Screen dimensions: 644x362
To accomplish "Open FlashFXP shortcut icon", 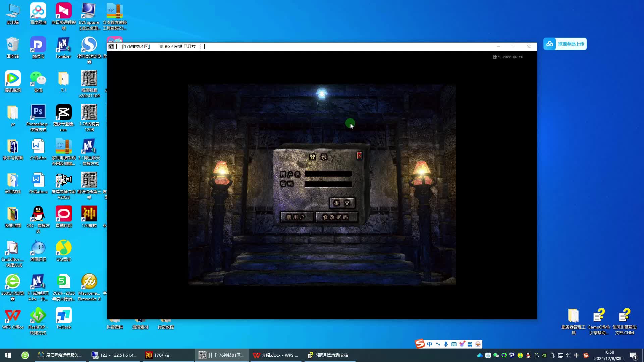I will tap(38, 321).
